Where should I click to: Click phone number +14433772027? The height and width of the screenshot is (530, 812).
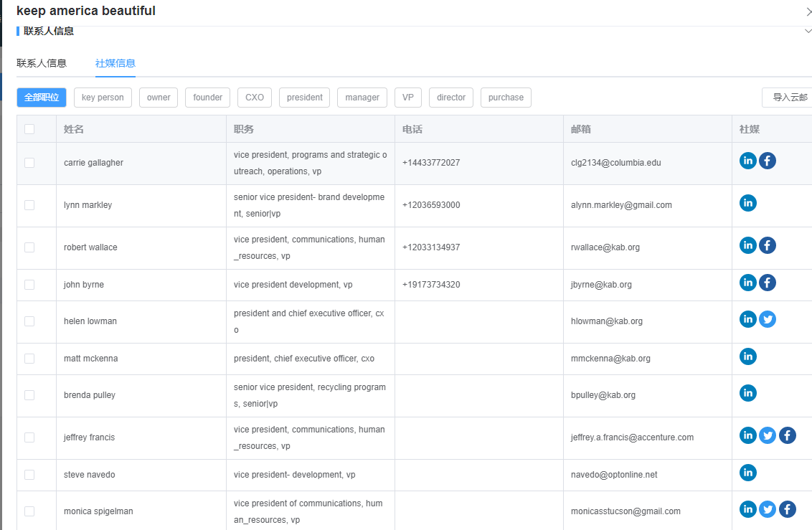pyautogui.click(x=431, y=163)
